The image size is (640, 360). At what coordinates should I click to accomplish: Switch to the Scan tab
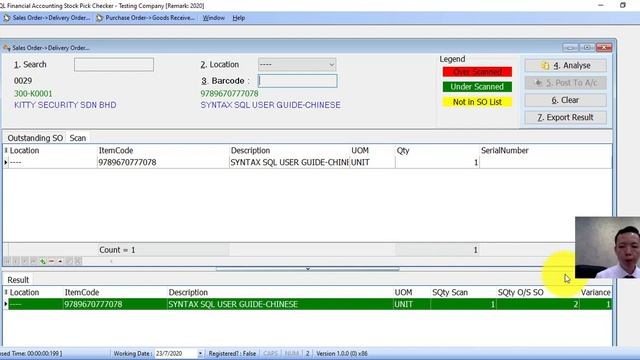[78, 138]
